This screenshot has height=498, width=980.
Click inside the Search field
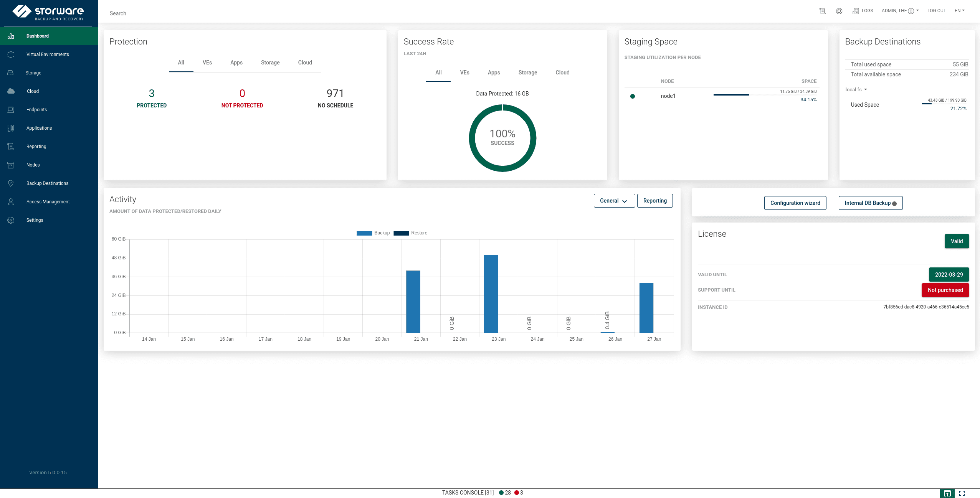(x=180, y=13)
